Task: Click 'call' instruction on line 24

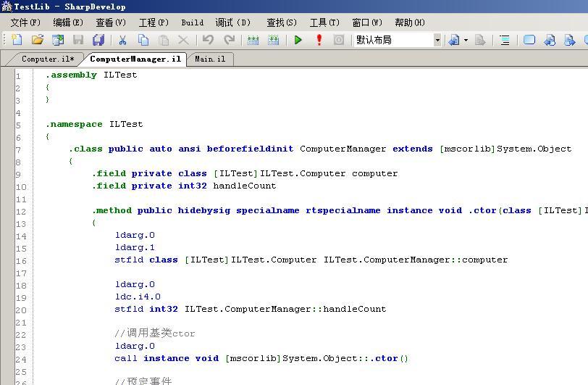Action: [125, 358]
